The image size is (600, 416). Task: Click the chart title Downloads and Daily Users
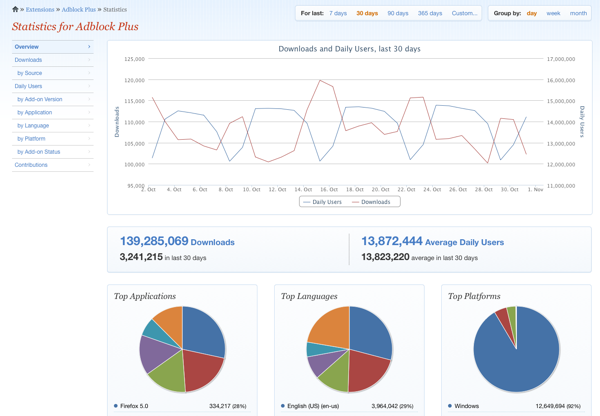[349, 49]
